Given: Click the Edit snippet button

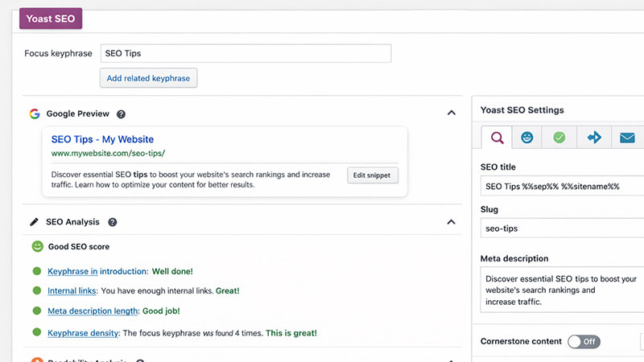Looking at the screenshot, I should 372,175.
